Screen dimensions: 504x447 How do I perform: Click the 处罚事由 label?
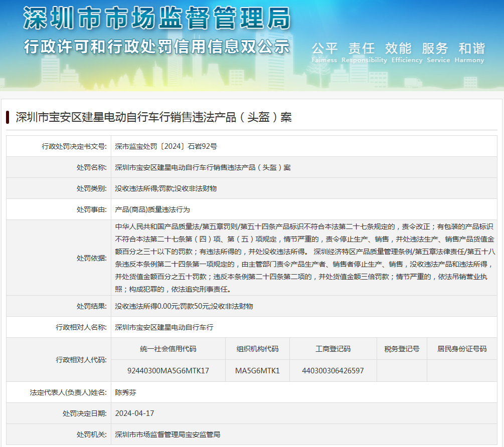coord(92,209)
